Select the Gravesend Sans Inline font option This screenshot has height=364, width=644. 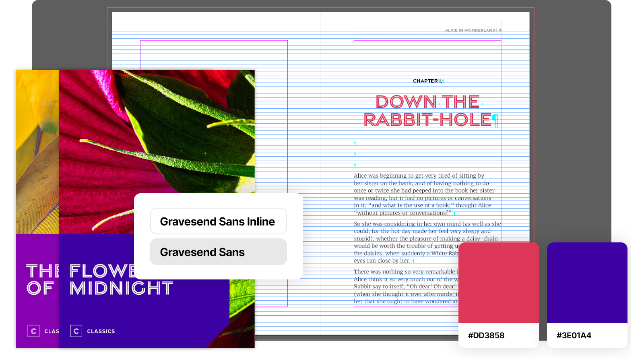tap(218, 221)
